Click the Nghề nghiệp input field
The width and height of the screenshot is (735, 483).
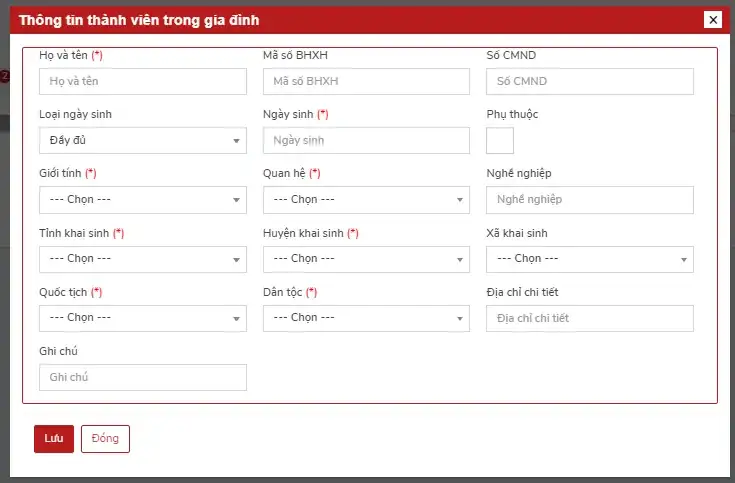[590, 200]
